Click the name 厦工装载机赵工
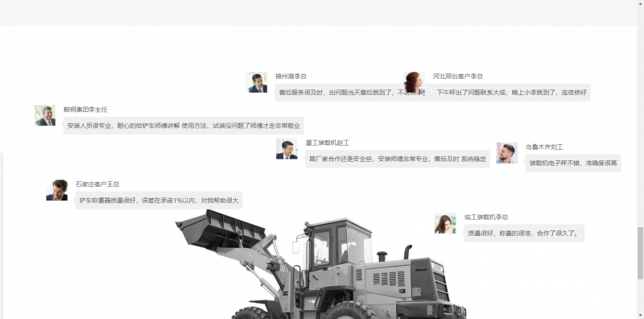 [x=328, y=143]
